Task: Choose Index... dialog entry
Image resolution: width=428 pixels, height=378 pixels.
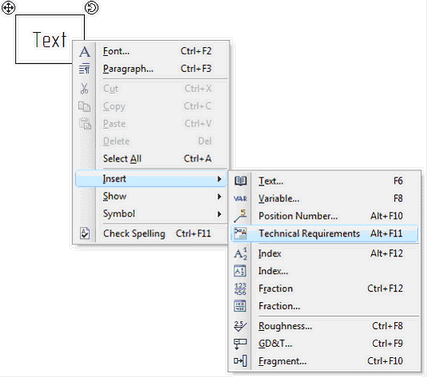Action: tap(324, 271)
